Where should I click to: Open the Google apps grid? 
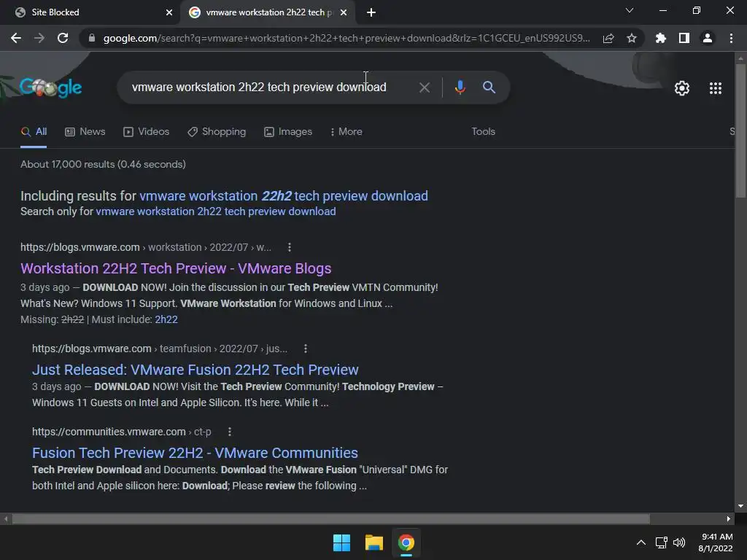pyautogui.click(x=716, y=88)
